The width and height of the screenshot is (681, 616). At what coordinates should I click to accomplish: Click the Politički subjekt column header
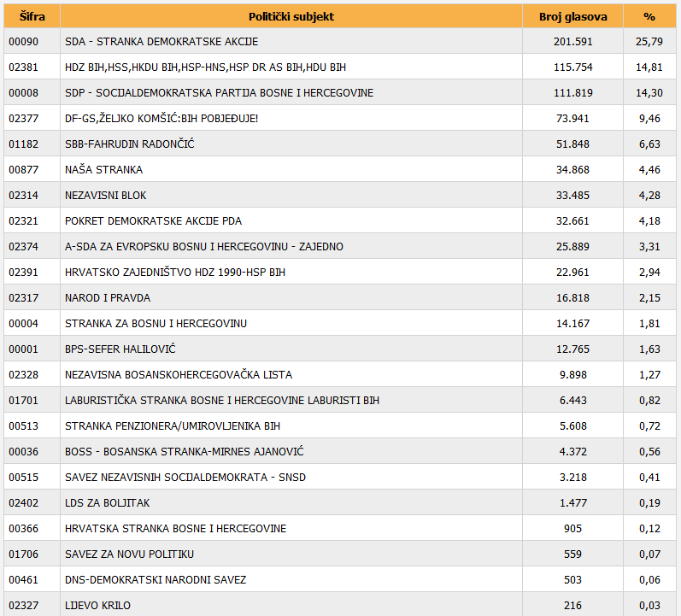tap(291, 16)
